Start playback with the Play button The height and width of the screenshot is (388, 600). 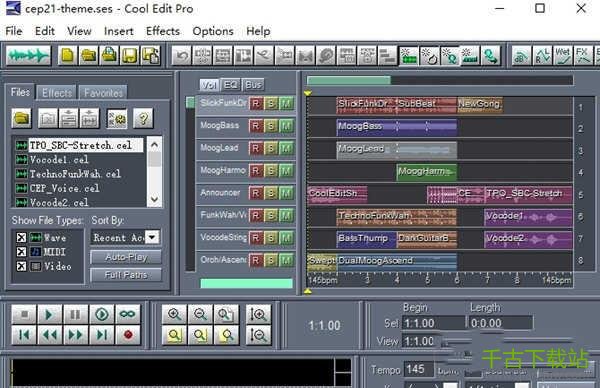50,315
